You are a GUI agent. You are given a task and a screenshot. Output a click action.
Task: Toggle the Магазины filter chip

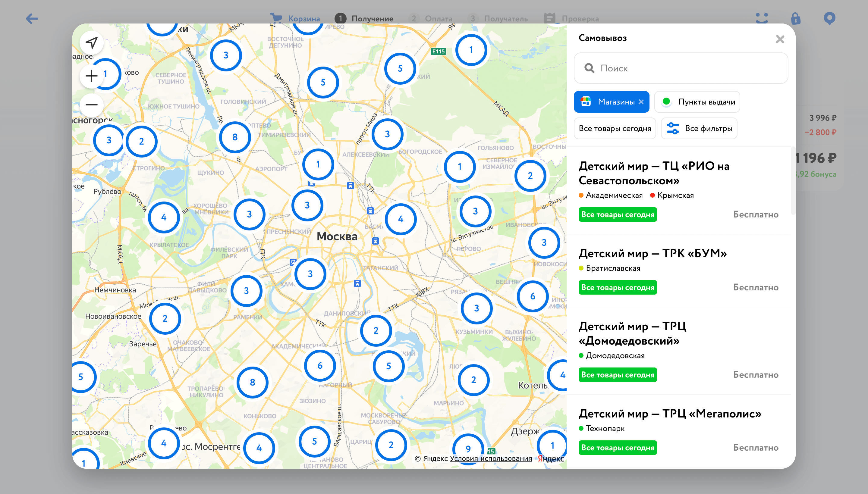611,102
